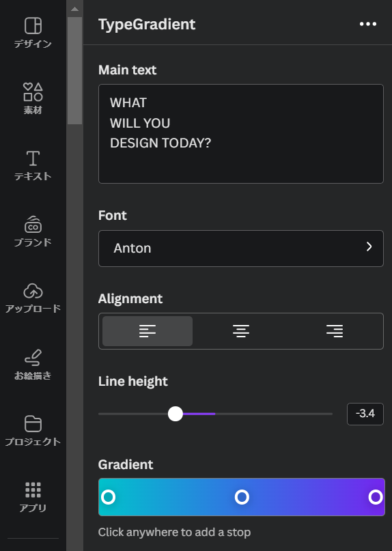Click the Line height slider handle
Image resolution: width=392 pixels, height=551 pixels.
pyautogui.click(x=176, y=414)
